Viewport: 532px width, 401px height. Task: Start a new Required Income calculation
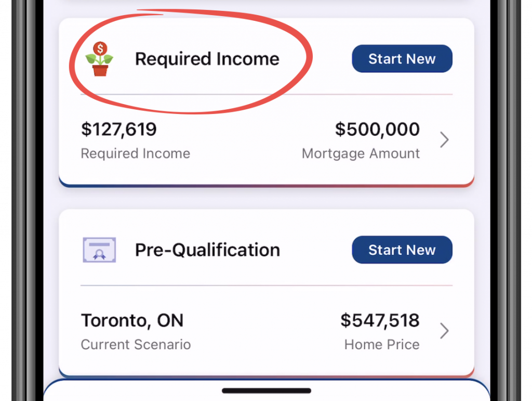pyautogui.click(x=402, y=59)
